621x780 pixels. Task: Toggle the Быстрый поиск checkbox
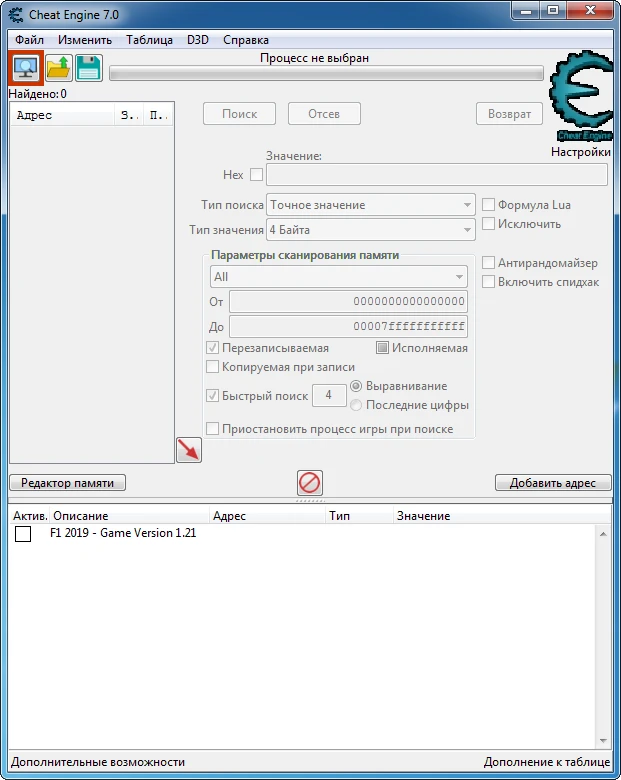click(x=212, y=396)
